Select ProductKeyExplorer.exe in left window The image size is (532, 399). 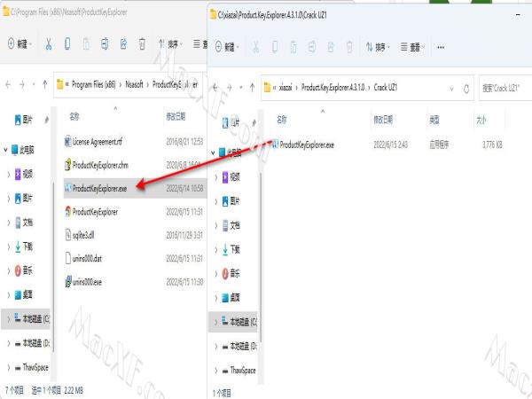135,188
